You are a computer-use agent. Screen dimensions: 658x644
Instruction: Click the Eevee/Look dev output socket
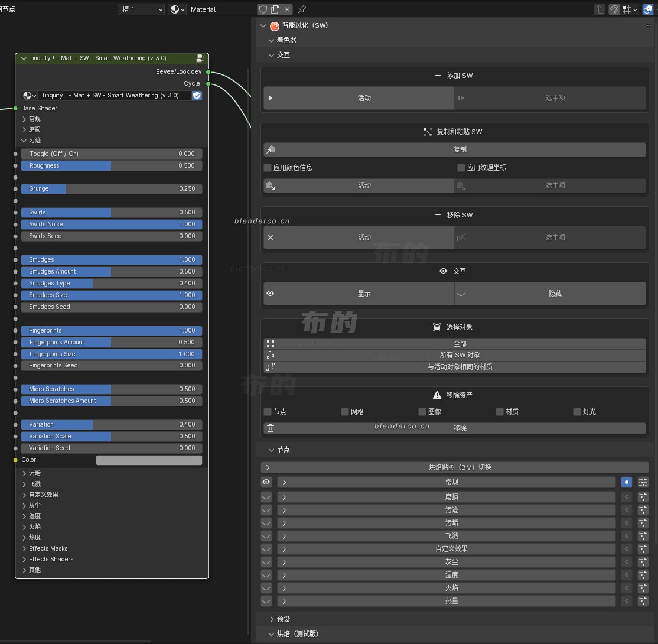coord(208,72)
